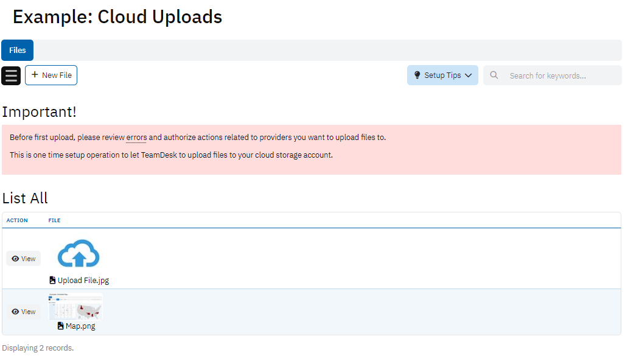The image size is (625, 364).
Task: Click the ACTION column header
Action: pos(17,220)
